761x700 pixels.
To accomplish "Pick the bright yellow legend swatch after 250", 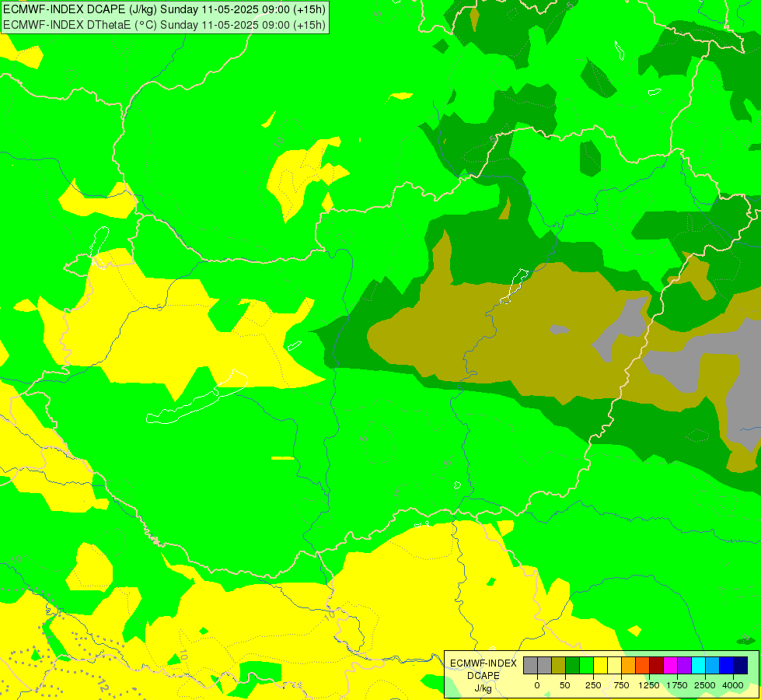I will pyautogui.click(x=600, y=665).
